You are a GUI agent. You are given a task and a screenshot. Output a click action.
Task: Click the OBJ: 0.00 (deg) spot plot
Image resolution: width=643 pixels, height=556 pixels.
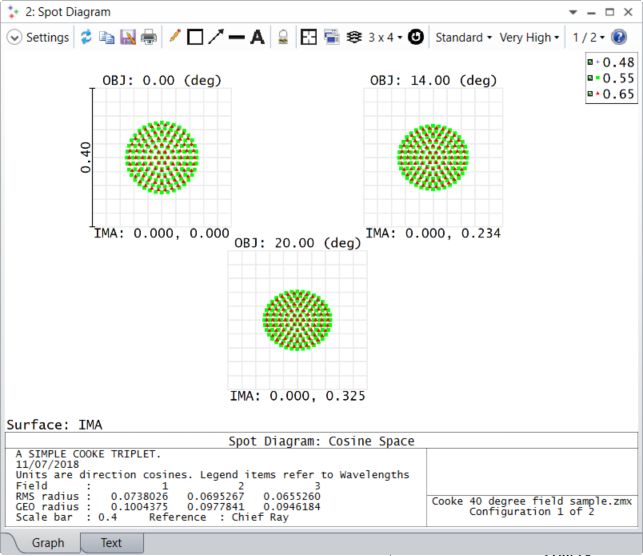coord(162,157)
